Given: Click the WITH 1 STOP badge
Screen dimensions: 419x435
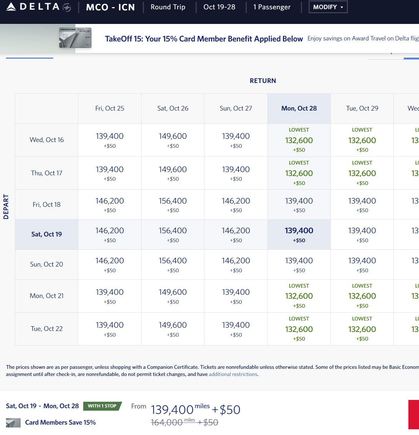Looking at the screenshot, I should click(x=102, y=406).
